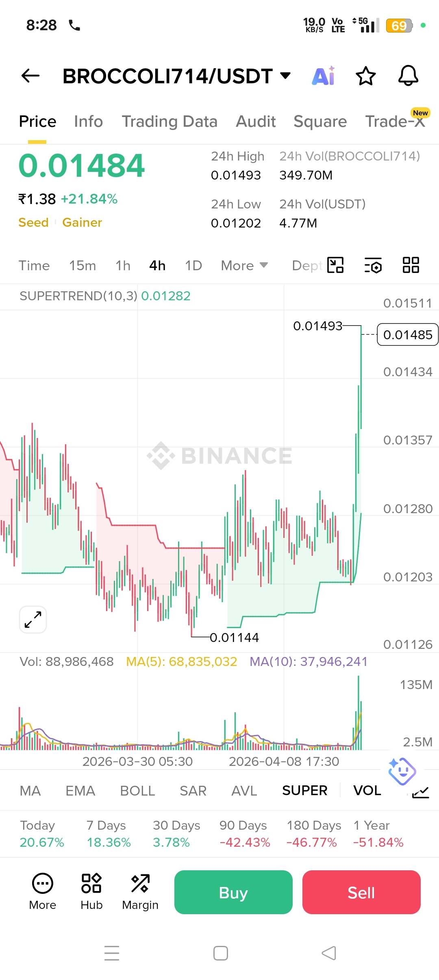Open the AI analysis icon
Viewport: 439px width, 980px height.
coord(324,76)
